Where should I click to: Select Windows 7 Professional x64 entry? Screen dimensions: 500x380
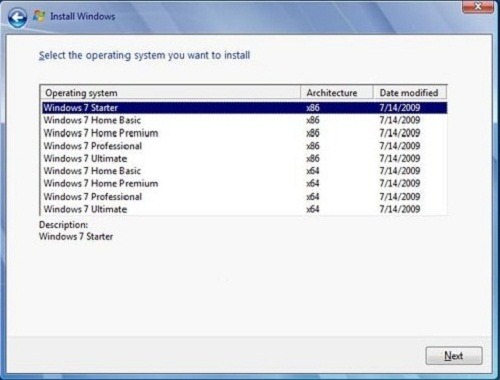[245, 196]
